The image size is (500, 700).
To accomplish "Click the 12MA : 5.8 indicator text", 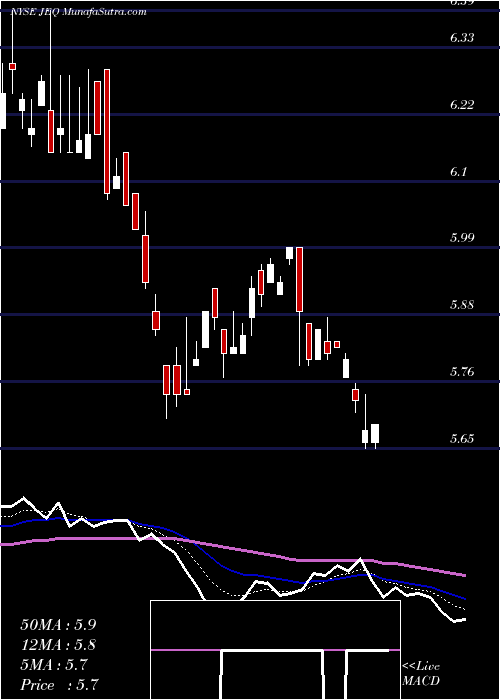I will coord(58,645).
